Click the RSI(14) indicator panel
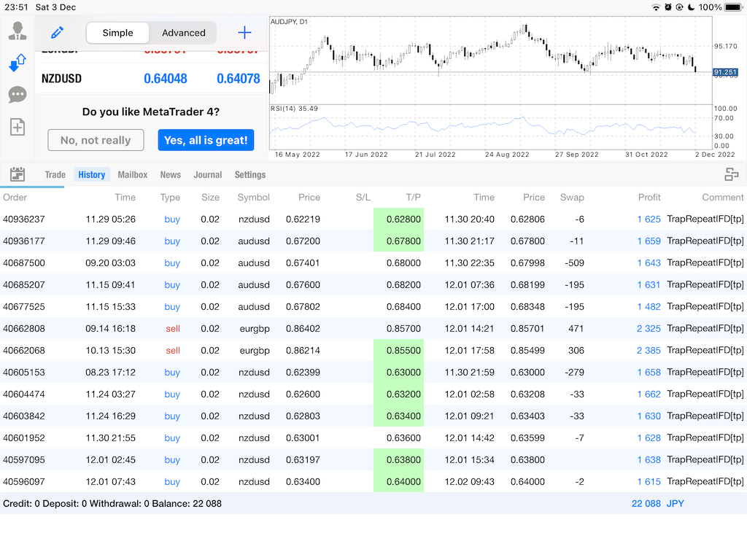This screenshot has width=747, height=560. 491,127
